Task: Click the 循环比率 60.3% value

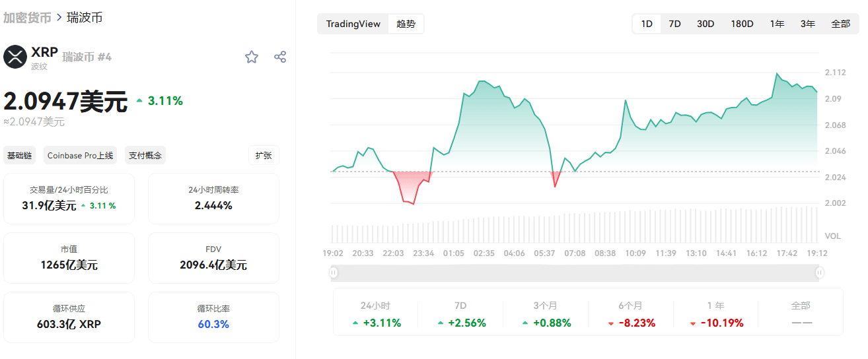Action: (213, 324)
